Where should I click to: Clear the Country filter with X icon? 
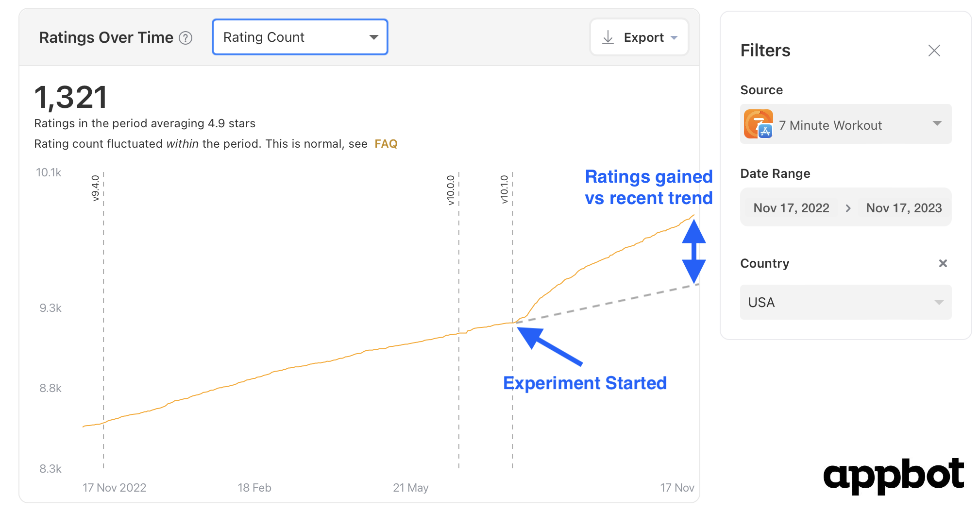pyautogui.click(x=943, y=263)
